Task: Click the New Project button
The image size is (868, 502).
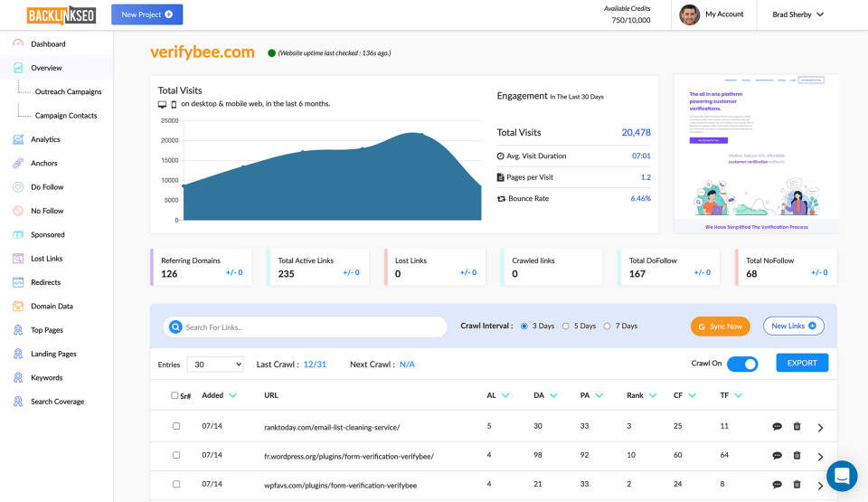Action: click(146, 14)
